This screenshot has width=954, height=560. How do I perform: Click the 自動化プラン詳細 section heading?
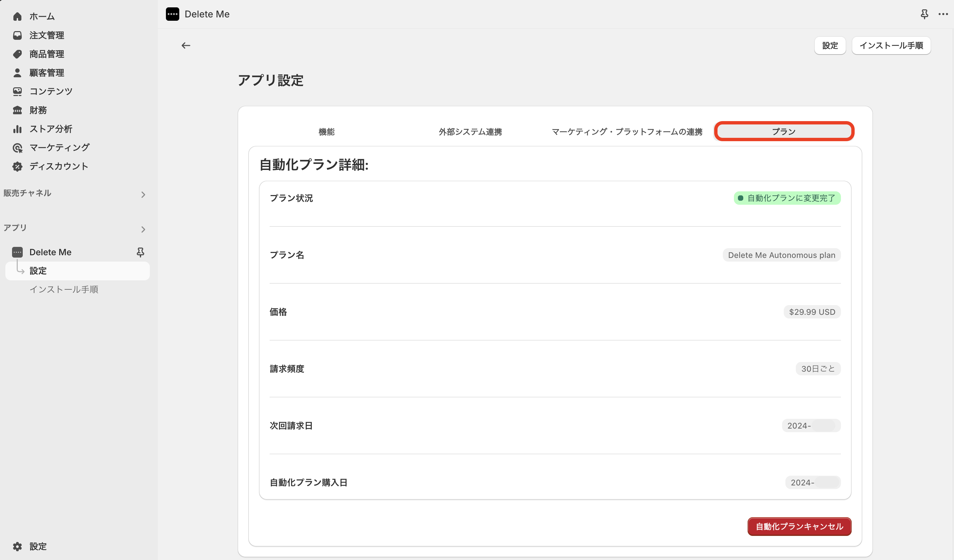click(314, 165)
